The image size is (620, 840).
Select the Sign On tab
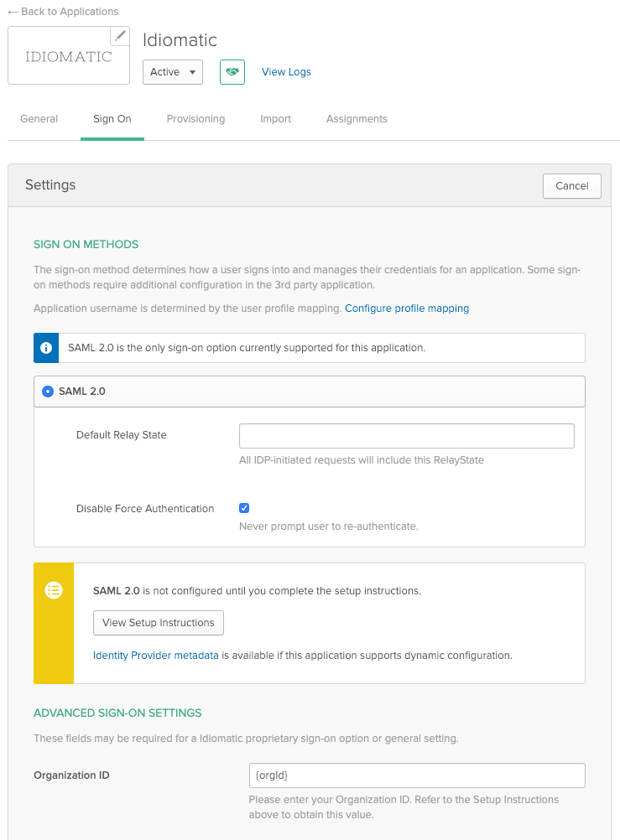pos(112,119)
